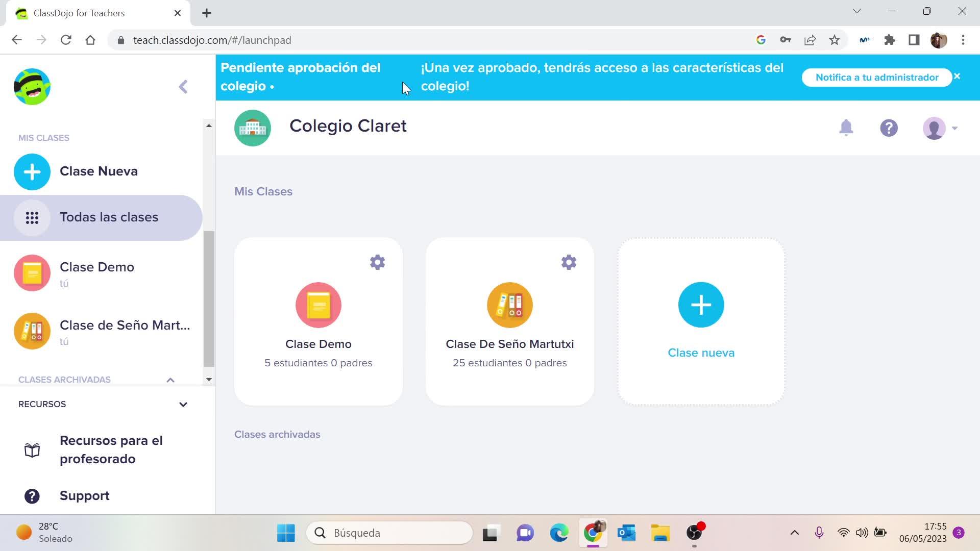
Task: Open the Clase De Seño Martutxi binders icon
Action: pyautogui.click(x=509, y=305)
